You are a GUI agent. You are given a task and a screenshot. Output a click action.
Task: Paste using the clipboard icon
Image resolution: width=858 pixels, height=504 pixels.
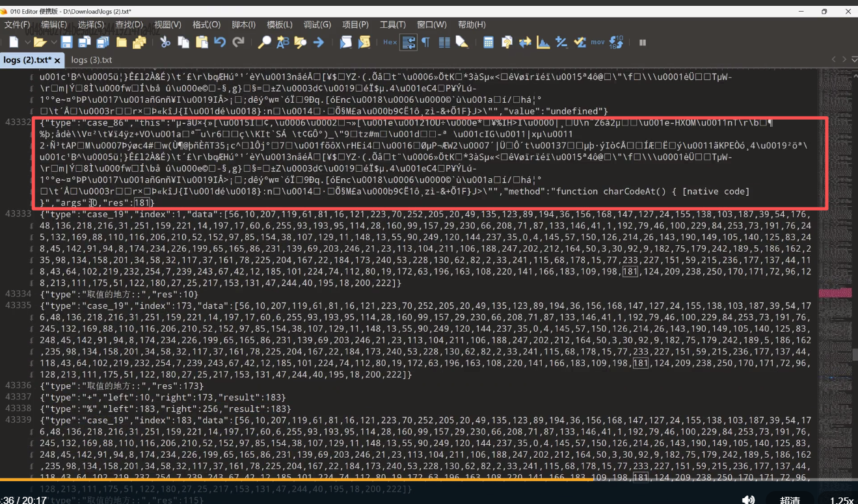(x=202, y=42)
